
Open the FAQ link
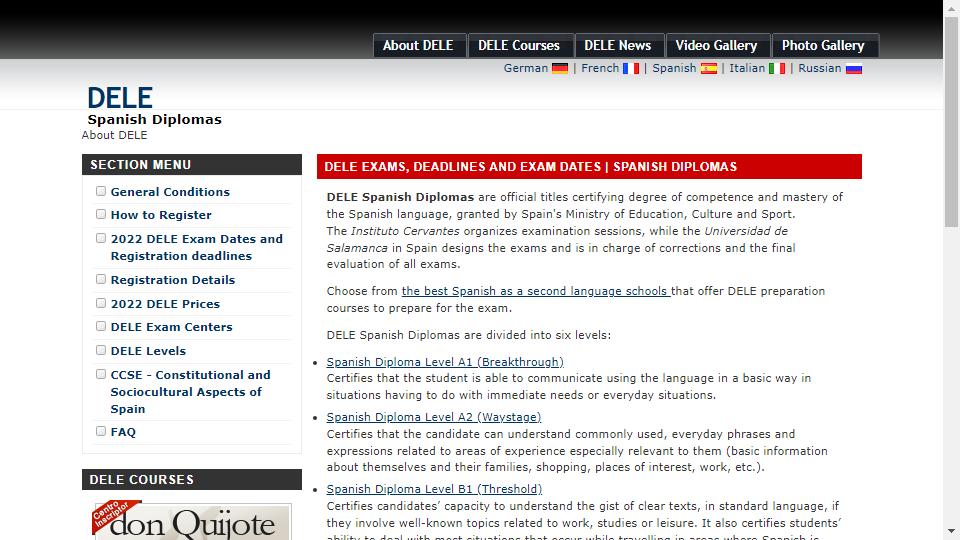pos(123,432)
